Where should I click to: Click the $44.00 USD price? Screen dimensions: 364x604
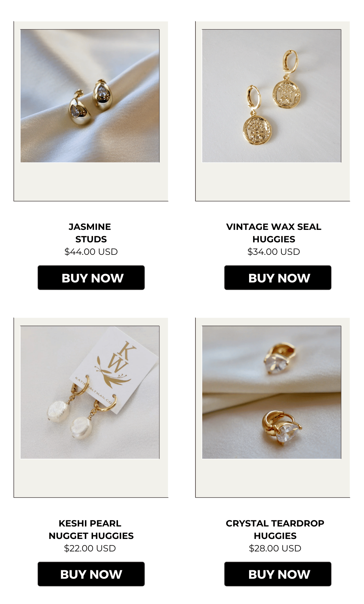click(91, 252)
